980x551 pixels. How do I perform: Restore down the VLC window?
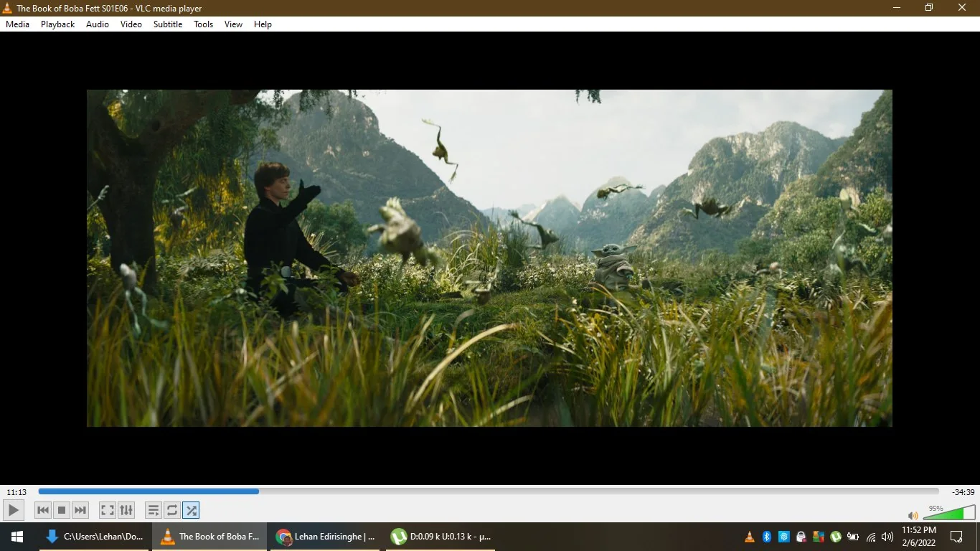point(929,8)
